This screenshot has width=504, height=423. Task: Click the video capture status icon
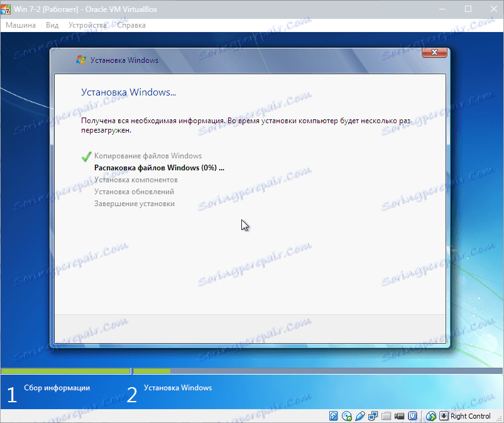(x=400, y=416)
